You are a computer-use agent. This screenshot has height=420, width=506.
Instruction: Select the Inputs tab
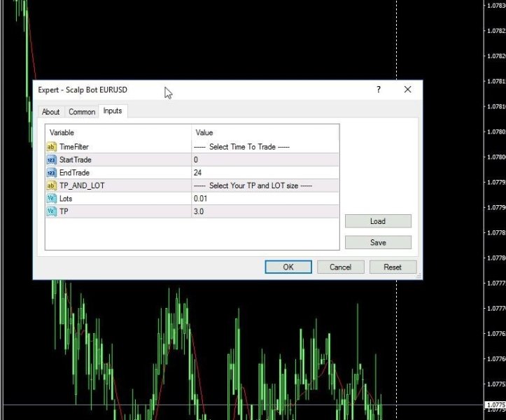113,111
